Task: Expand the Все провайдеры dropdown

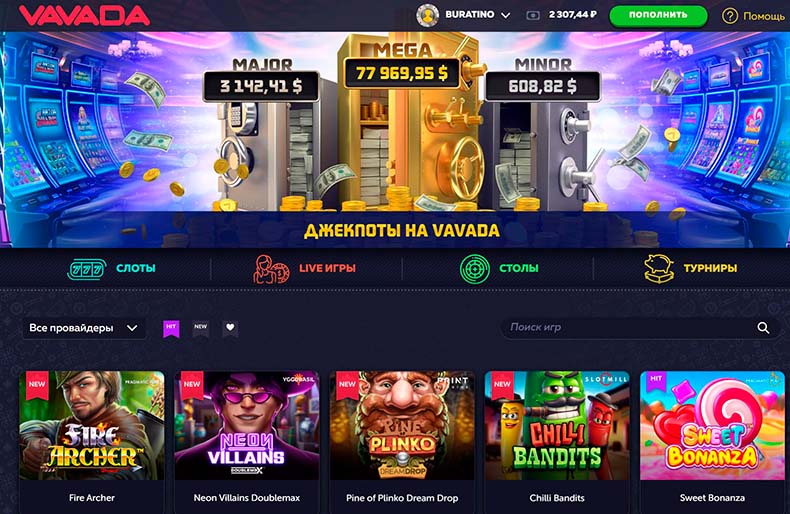Action: point(84,328)
